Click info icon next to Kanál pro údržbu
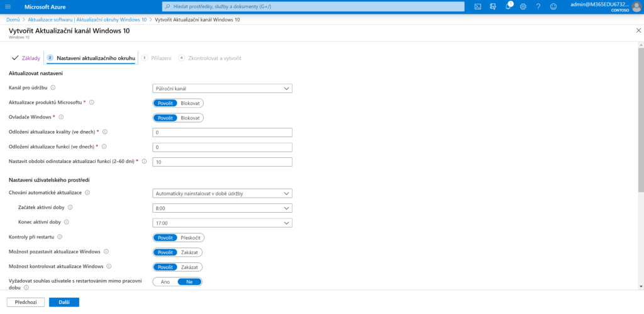The height and width of the screenshot is (314, 644). [x=53, y=88]
